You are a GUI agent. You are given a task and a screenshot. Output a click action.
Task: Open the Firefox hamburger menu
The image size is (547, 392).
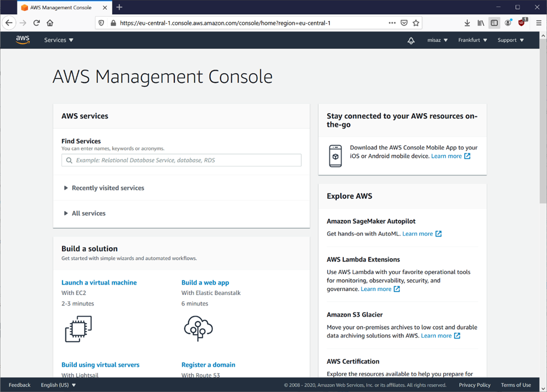pos(538,23)
